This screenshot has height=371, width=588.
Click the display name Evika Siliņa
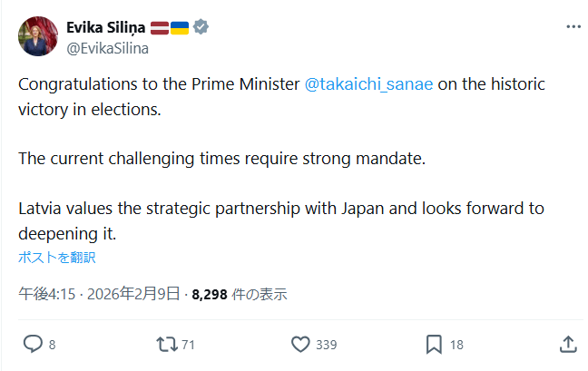coord(105,27)
